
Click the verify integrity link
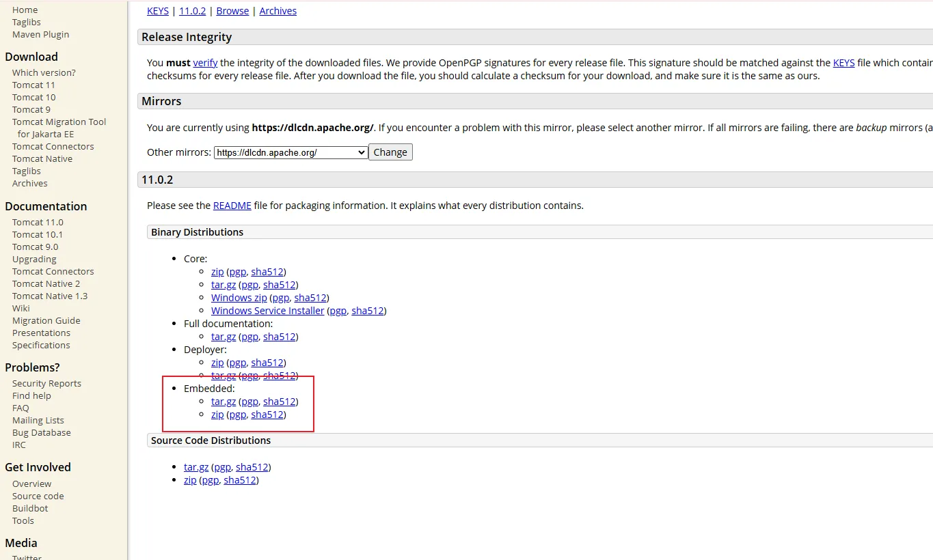coord(205,63)
